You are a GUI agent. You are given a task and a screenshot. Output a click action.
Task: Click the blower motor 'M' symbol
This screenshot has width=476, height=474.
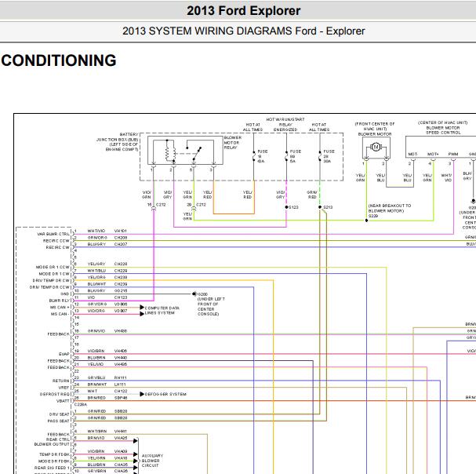[x=376, y=147]
